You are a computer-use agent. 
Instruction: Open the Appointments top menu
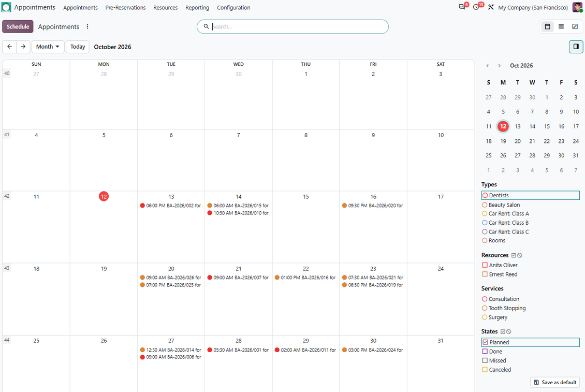point(80,7)
